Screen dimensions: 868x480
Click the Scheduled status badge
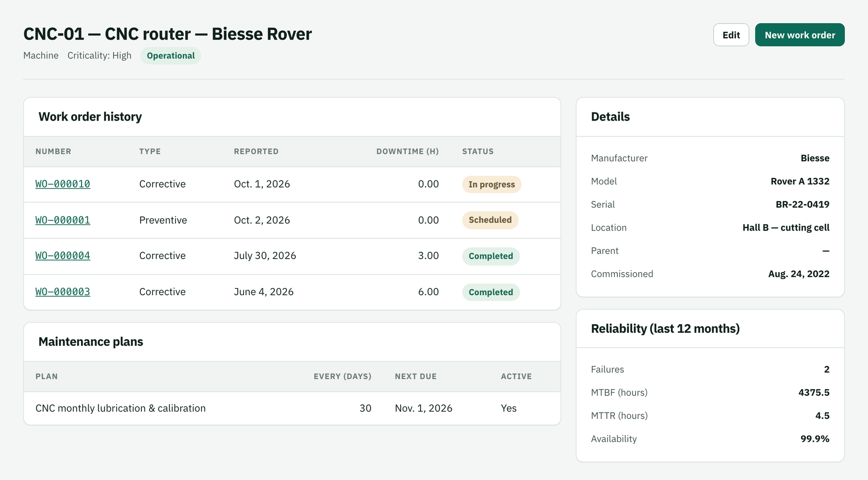point(490,220)
